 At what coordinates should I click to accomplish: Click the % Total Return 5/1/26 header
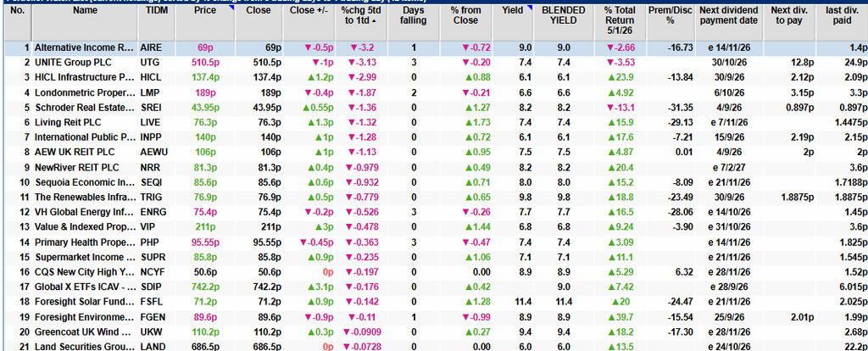point(621,21)
